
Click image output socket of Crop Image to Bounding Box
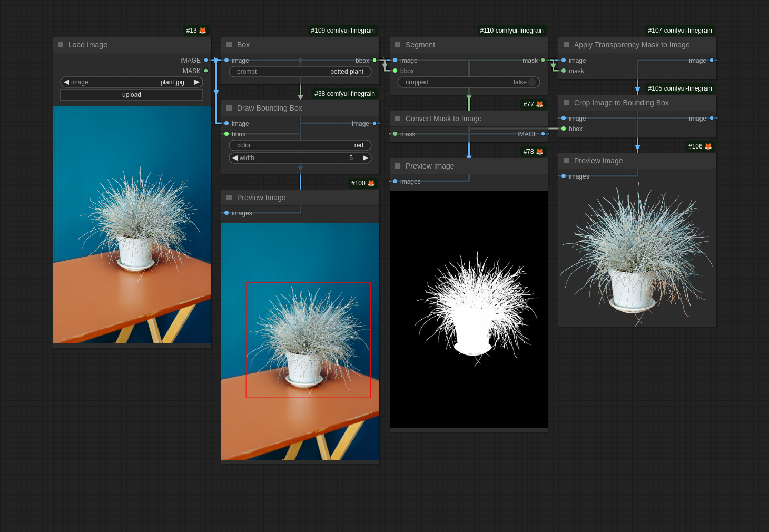712,118
